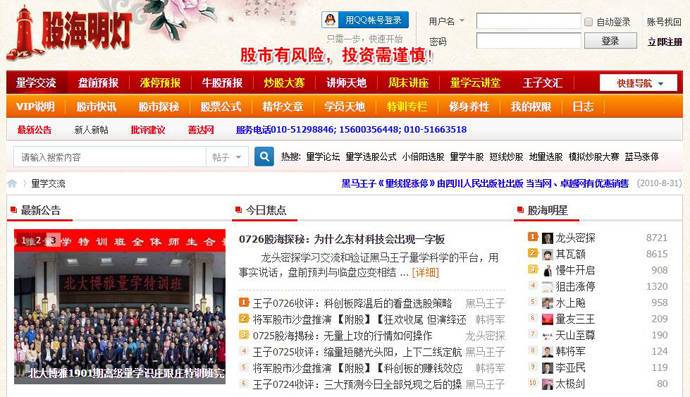Open post 王子0726收评 in focus list

352,303
